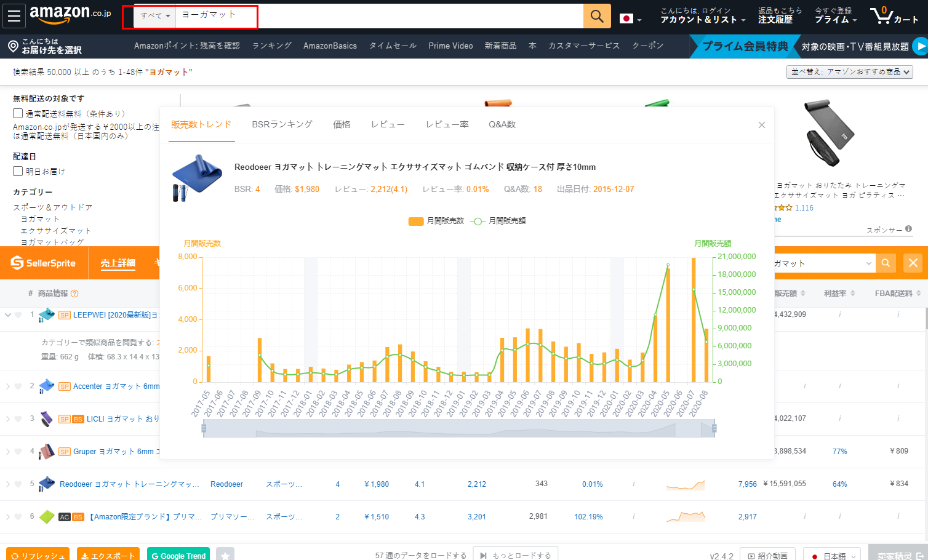Check 通常配送料無料 checkbox

click(18, 113)
